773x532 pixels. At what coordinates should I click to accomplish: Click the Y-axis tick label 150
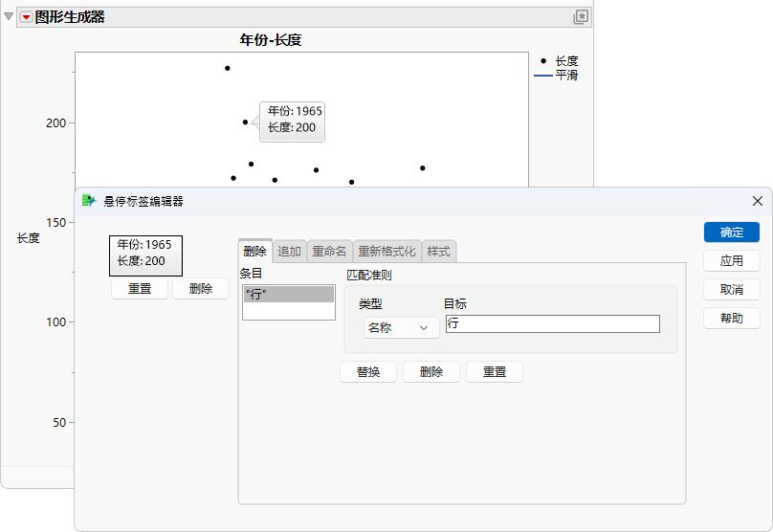(x=55, y=222)
